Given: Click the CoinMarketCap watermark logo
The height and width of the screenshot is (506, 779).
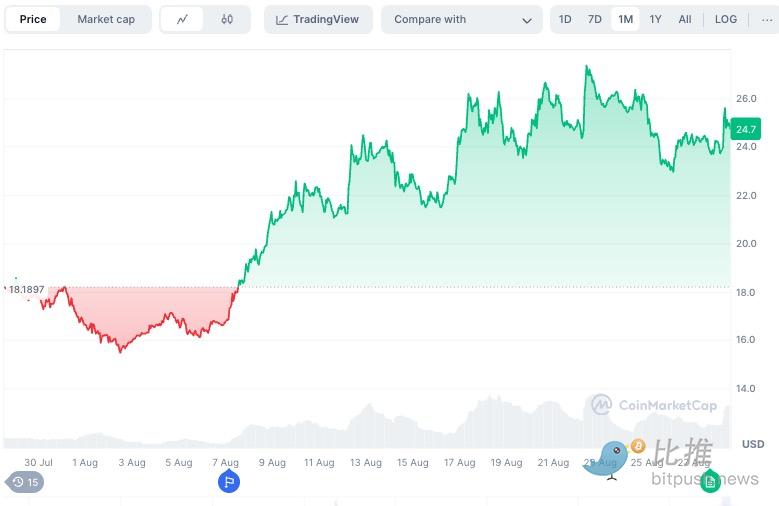Looking at the screenshot, I should pos(601,405).
